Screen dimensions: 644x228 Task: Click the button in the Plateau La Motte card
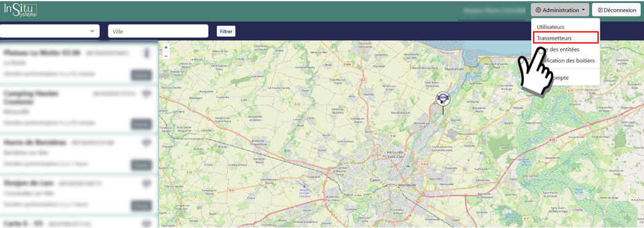coord(142,75)
